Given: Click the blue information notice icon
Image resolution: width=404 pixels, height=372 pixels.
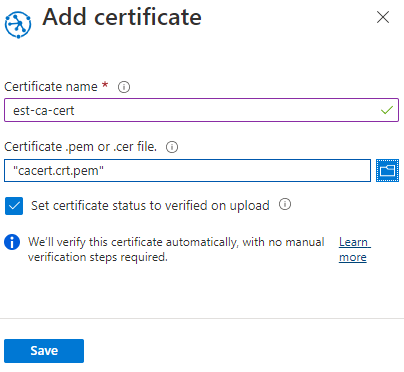Looking at the screenshot, I should [x=12, y=242].
